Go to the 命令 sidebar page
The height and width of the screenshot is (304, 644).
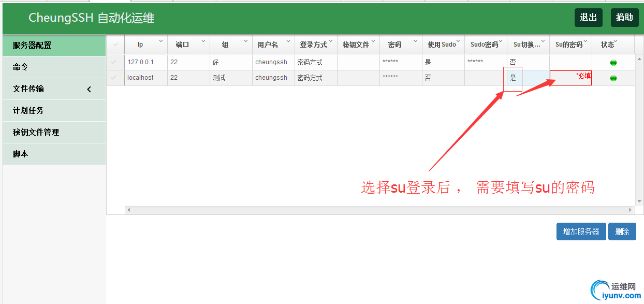[x=54, y=67]
